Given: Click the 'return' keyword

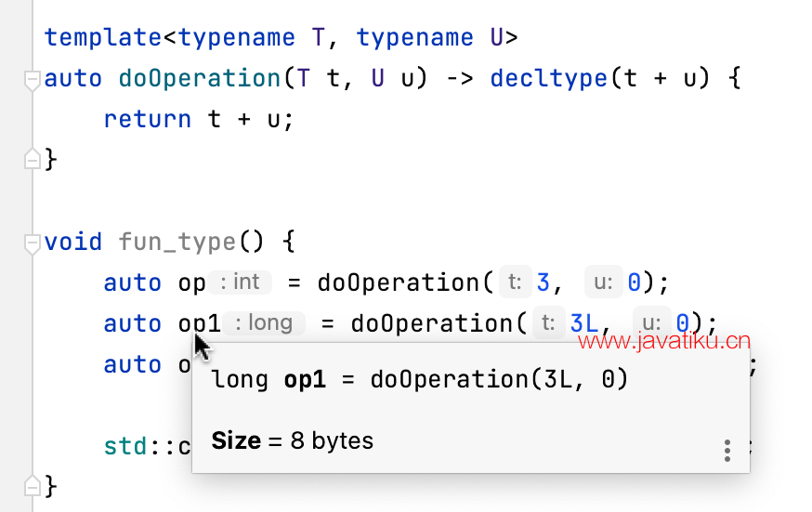Looking at the screenshot, I should pyautogui.click(x=148, y=120).
